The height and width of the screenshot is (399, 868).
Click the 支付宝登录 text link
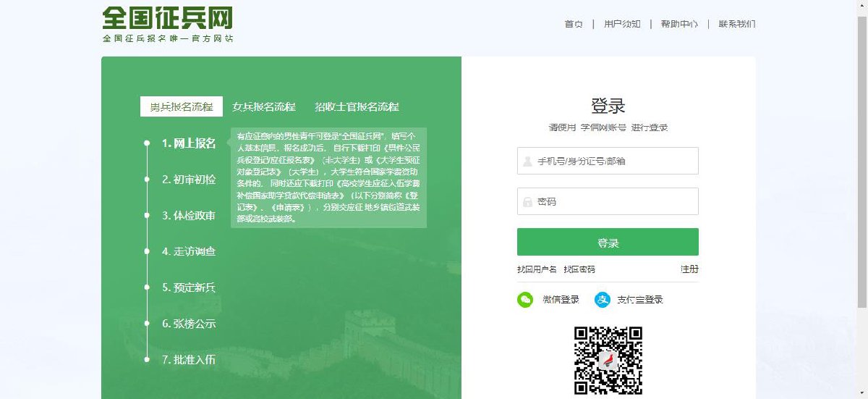640,300
